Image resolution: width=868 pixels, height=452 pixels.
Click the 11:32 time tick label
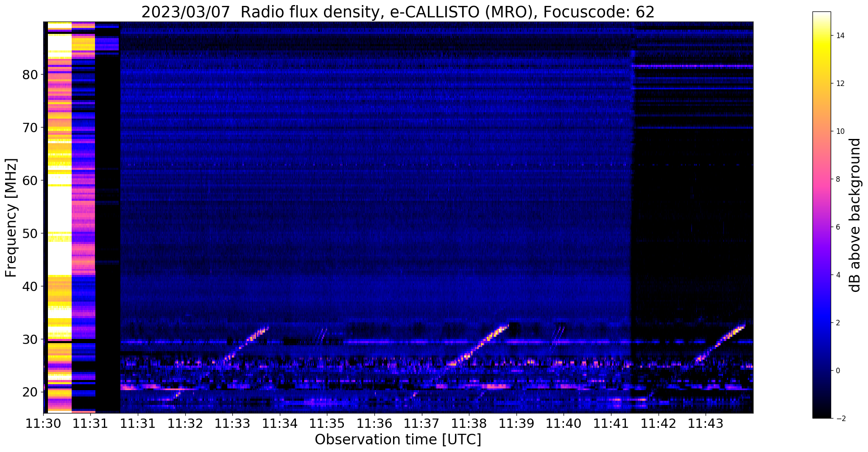point(185,424)
